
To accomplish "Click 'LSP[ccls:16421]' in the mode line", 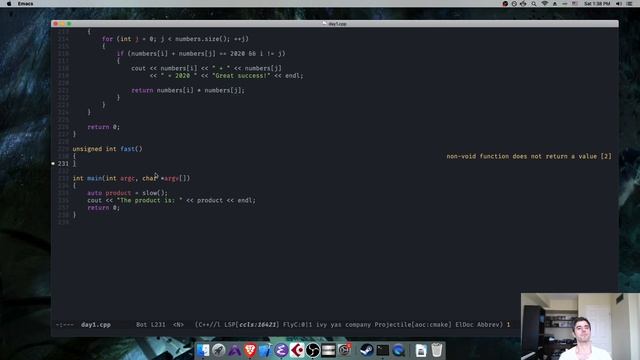I will [251, 325].
